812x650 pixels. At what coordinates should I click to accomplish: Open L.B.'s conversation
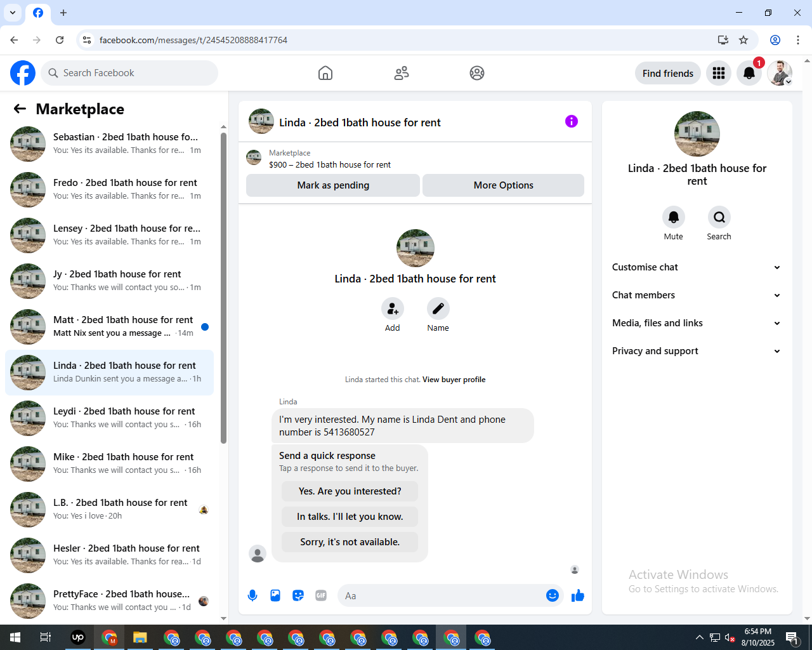pyautogui.click(x=109, y=510)
